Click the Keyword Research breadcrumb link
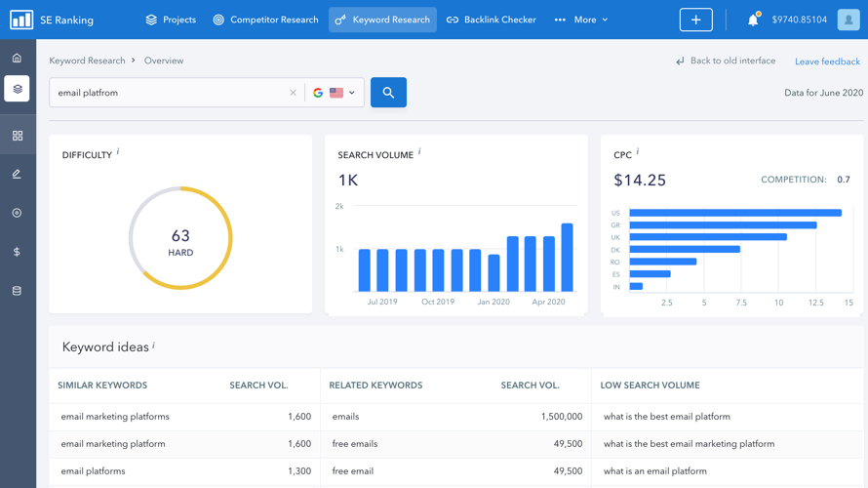The image size is (868, 488). [x=87, y=61]
